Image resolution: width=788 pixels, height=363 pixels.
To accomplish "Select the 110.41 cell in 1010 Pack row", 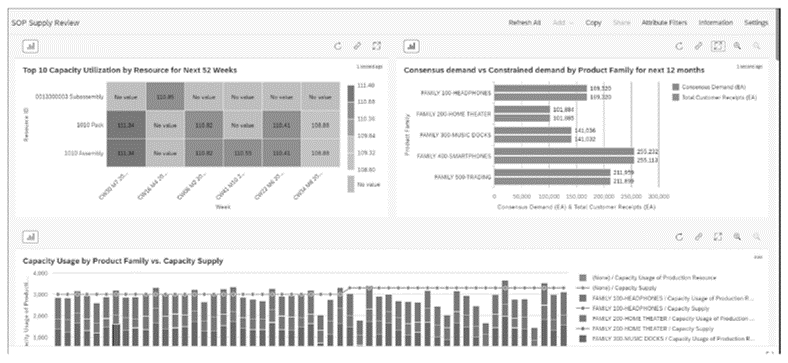I will click(281, 125).
